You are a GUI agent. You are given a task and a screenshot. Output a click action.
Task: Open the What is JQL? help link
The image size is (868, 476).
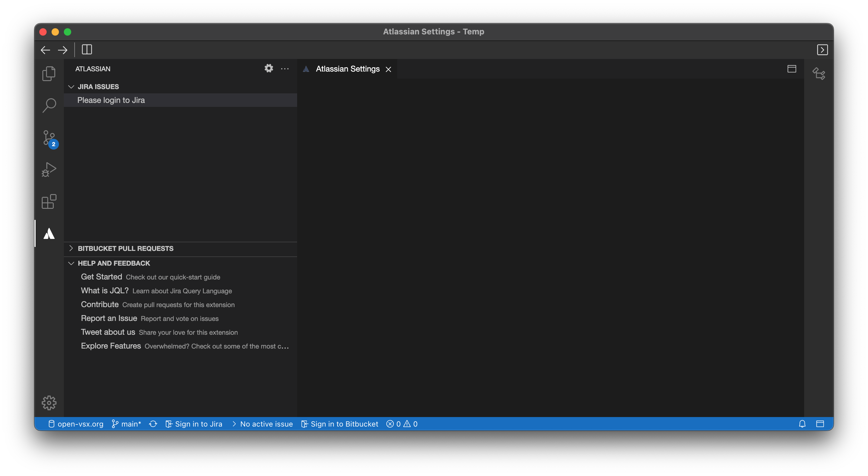coord(104,290)
